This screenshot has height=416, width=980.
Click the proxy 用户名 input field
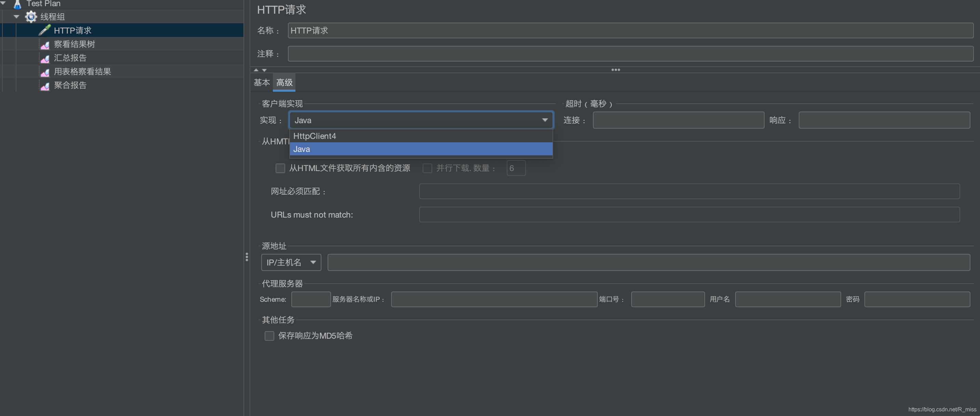(788, 300)
